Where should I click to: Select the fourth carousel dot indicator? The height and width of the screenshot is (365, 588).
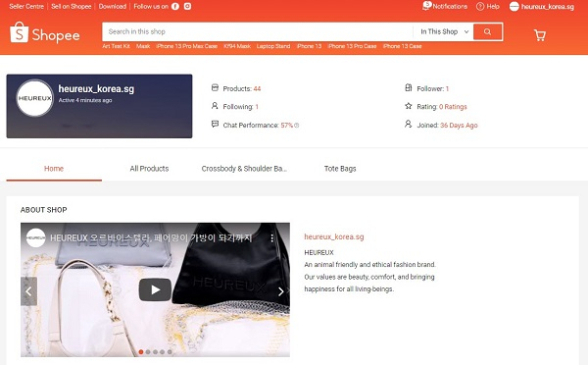[x=163, y=352]
